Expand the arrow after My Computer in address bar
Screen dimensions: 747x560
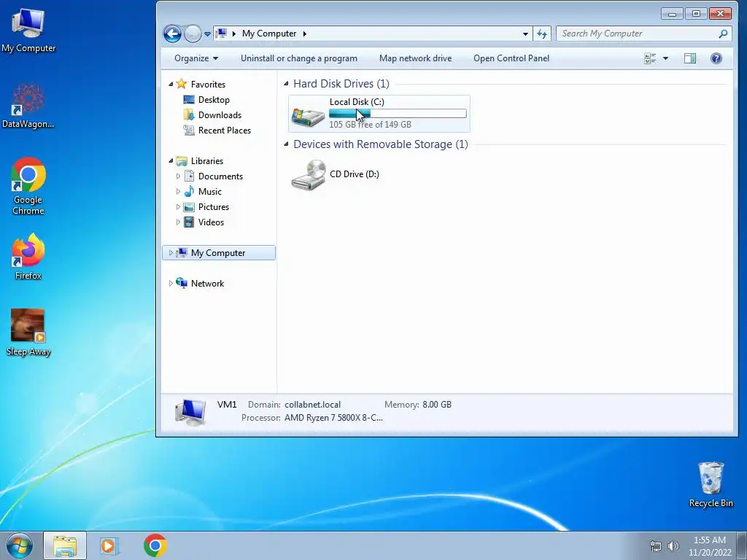coord(304,34)
